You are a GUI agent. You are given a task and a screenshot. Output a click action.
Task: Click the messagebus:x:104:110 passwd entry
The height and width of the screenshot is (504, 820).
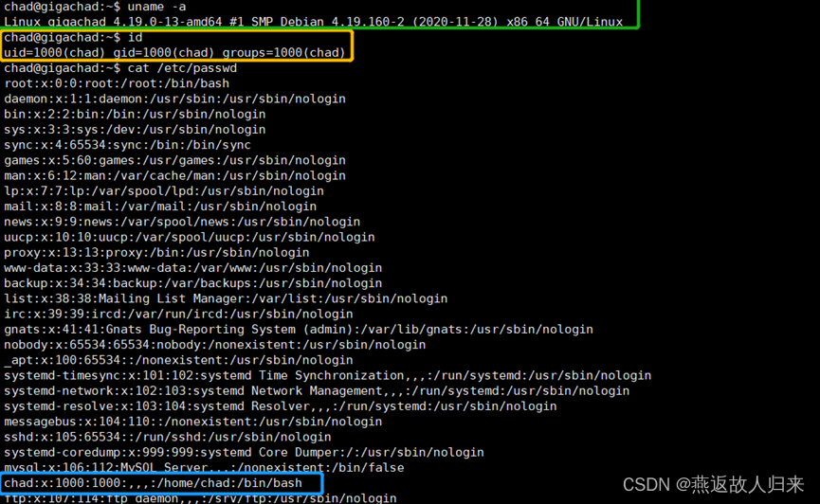coord(193,422)
